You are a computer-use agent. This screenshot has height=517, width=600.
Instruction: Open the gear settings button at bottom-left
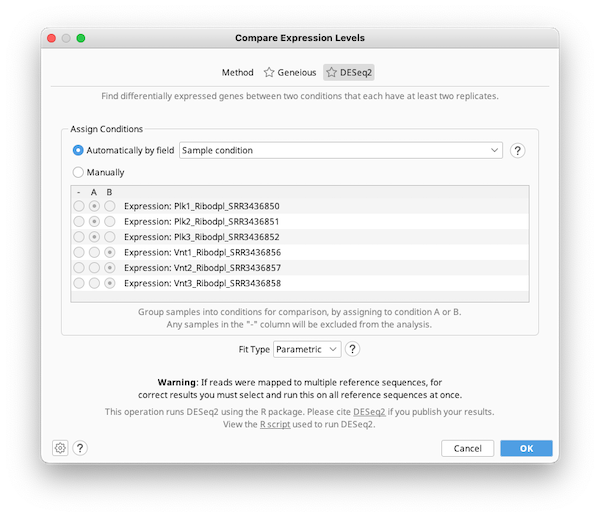pyautogui.click(x=60, y=448)
